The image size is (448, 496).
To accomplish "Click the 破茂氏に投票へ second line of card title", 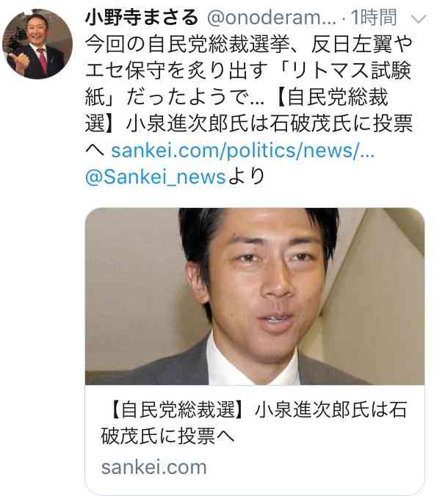I will [167, 436].
